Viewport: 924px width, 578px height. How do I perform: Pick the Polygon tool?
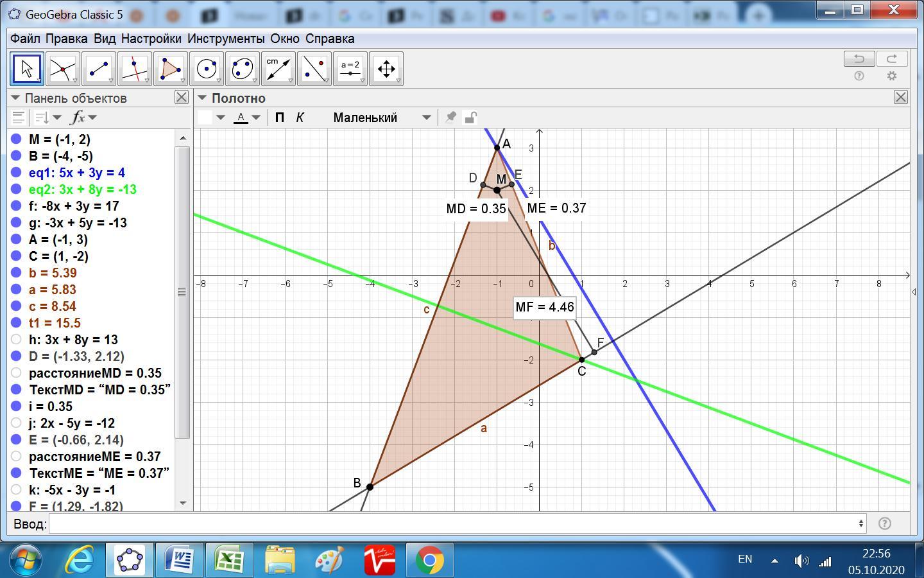(x=170, y=69)
